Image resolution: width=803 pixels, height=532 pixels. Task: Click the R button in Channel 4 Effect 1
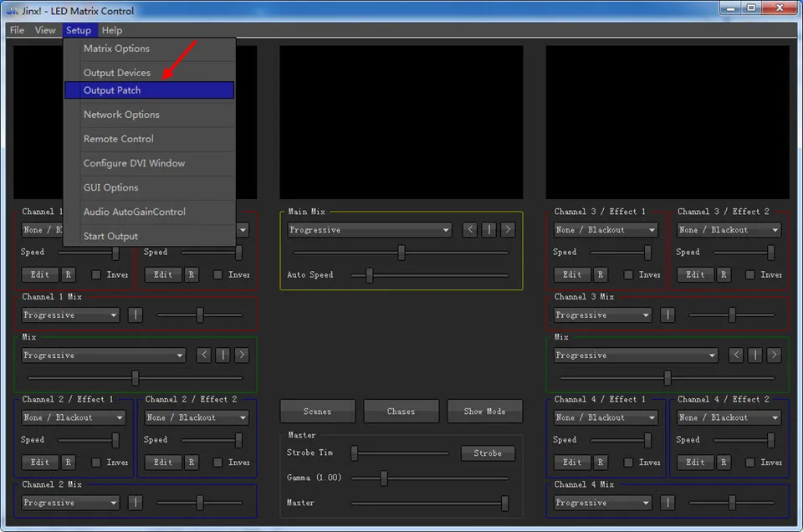(601, 462)
